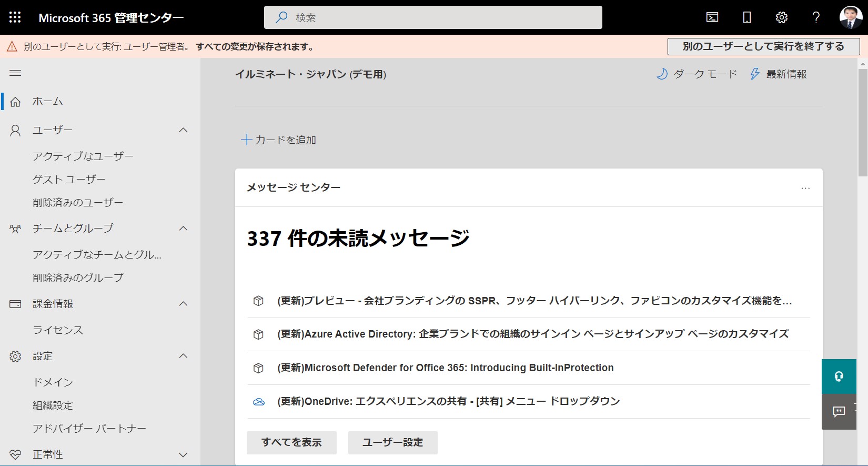Click the plus icon for カードを追加
The width and height of the screenshot is (868, 466).
coord(246,140)
